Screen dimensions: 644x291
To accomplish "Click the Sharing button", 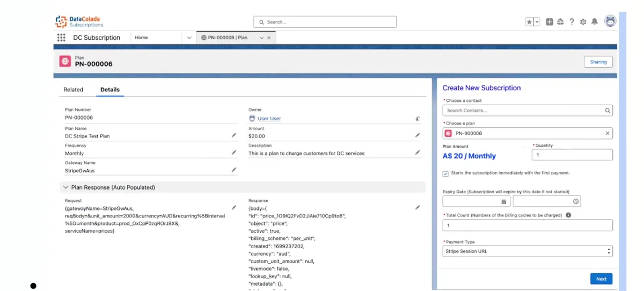I will pyautogui.click(x=598, y=62).
